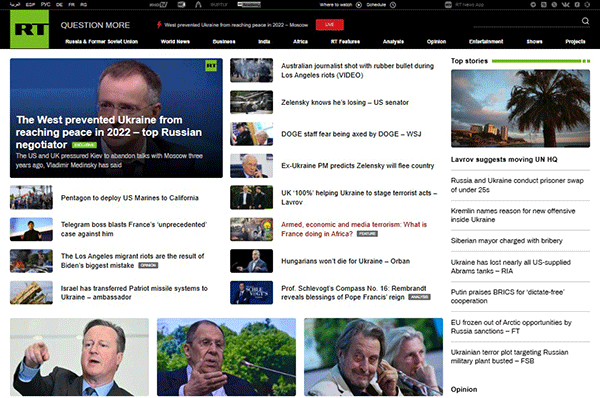Open 'Zelensky knows he's losing' headline
600x398 pixels.
pyautogui.click(x=345, y=102)
